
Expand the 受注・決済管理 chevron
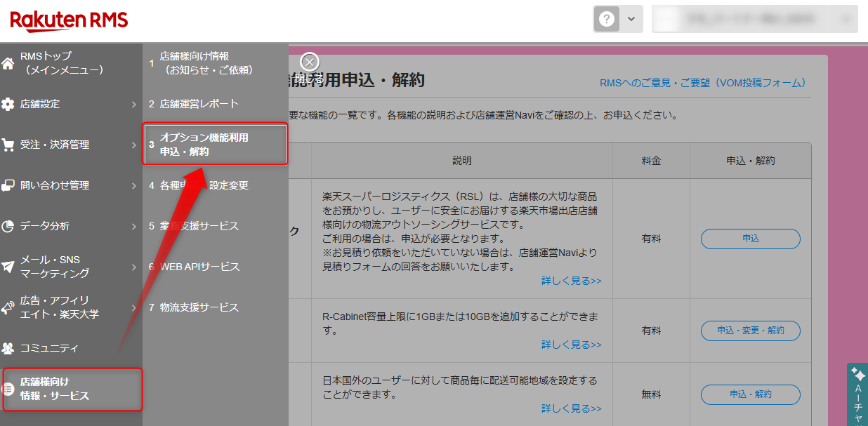[134, 145]
